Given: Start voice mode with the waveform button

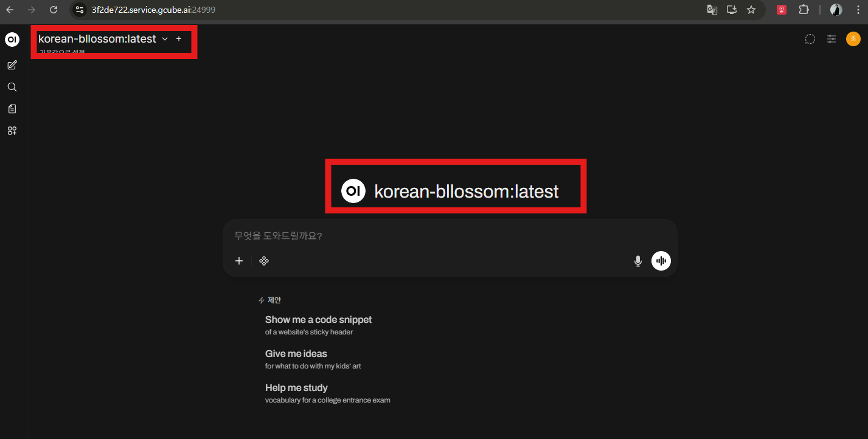Looking at the screenshot, I should (661, 261).
